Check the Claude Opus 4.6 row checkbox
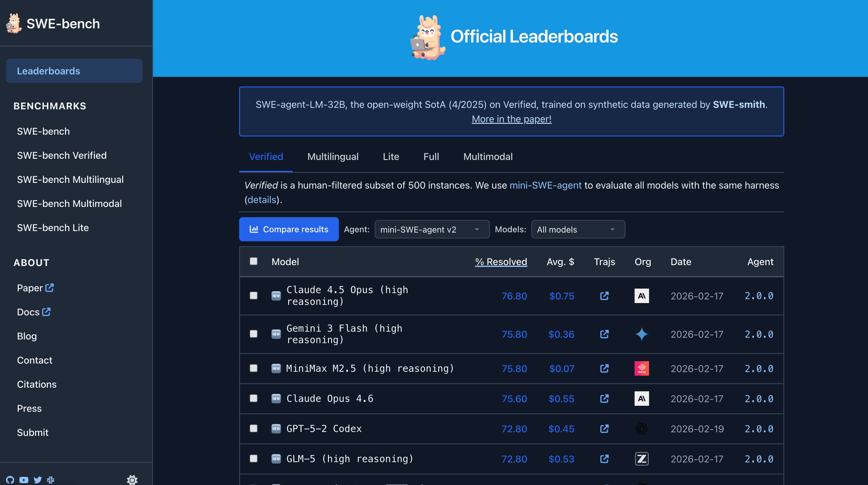Viewport: 868px width, 485px height. (x=253, y=398)
